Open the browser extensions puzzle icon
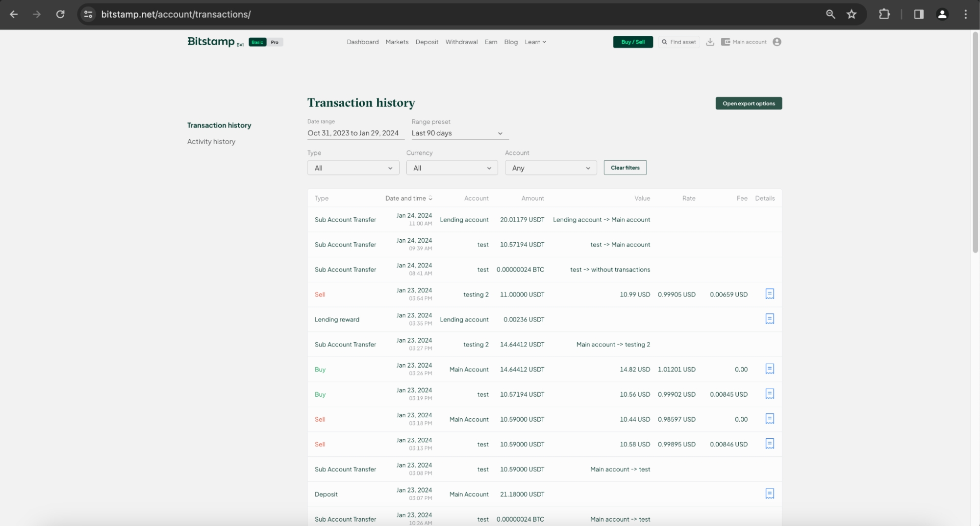 pyautogui.click(x=884, y=14)
